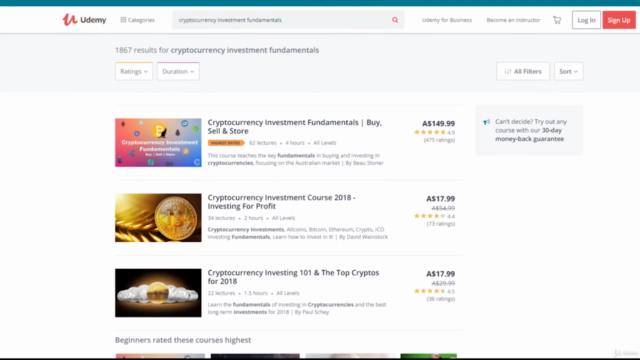The height and width of the screenshot is (360, 640).
Task: Click the 4.9 star rating
Action: pos(434,132)
